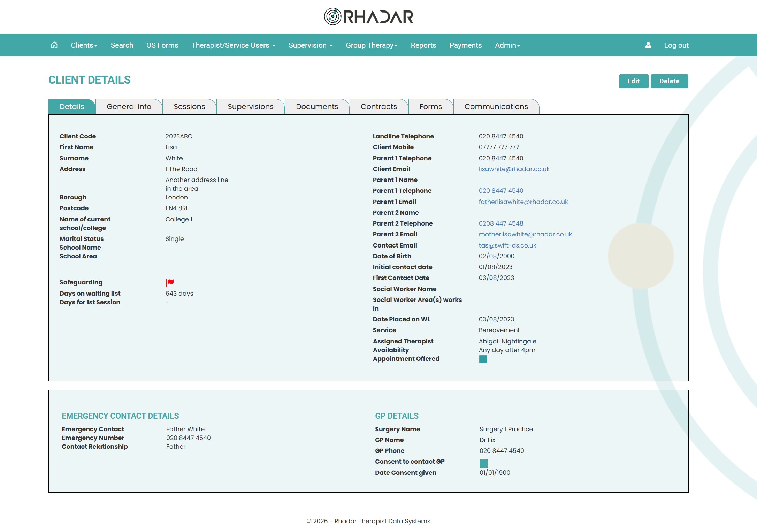This screenshot has width=757, height=532.
Task: Expand the Admin dropdown menu
Action: [x=507, y=45]
